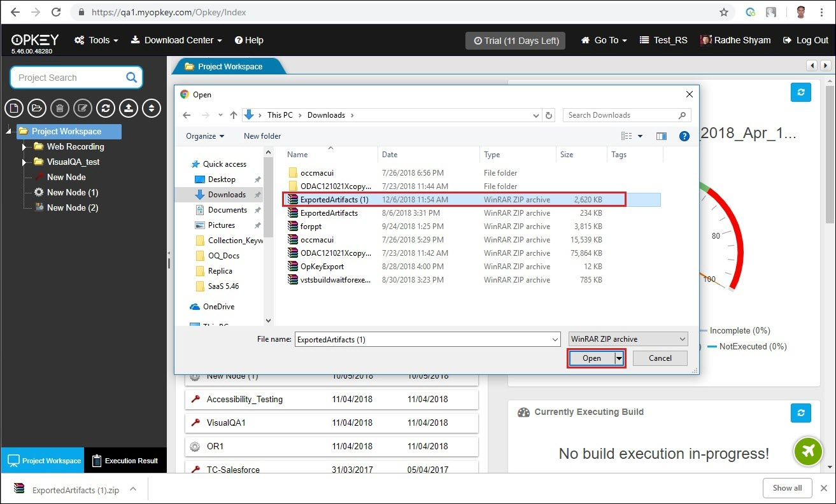The image size is (836, 504).
Task: Bookmark this page with star icon
Action: click(x=724, y=12)
